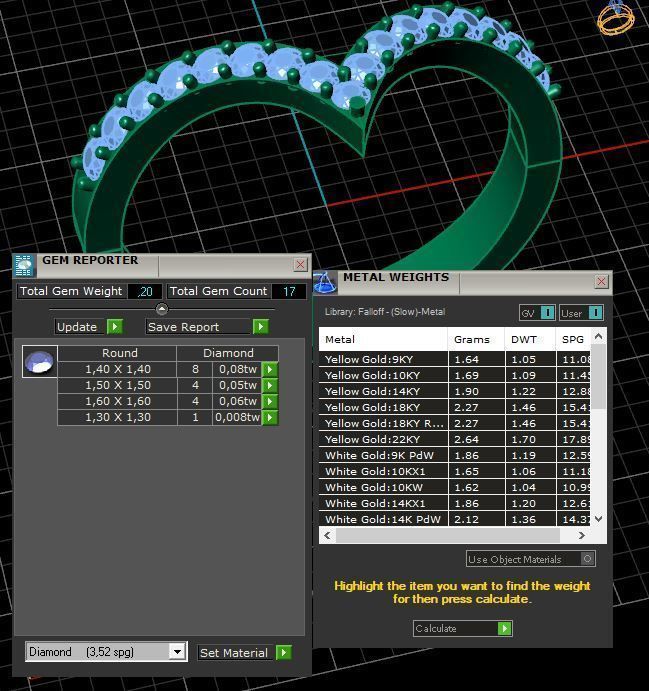The width and height of the screenshot is (649, 691).
Task: Select the Yellow Gold:18KY row
Action: (454, 407)
